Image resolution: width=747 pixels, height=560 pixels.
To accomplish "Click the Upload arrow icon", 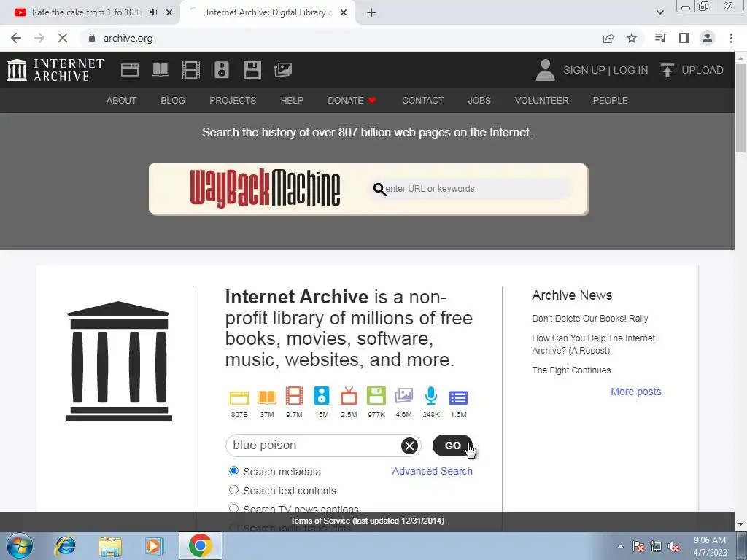I will (667, 70).
